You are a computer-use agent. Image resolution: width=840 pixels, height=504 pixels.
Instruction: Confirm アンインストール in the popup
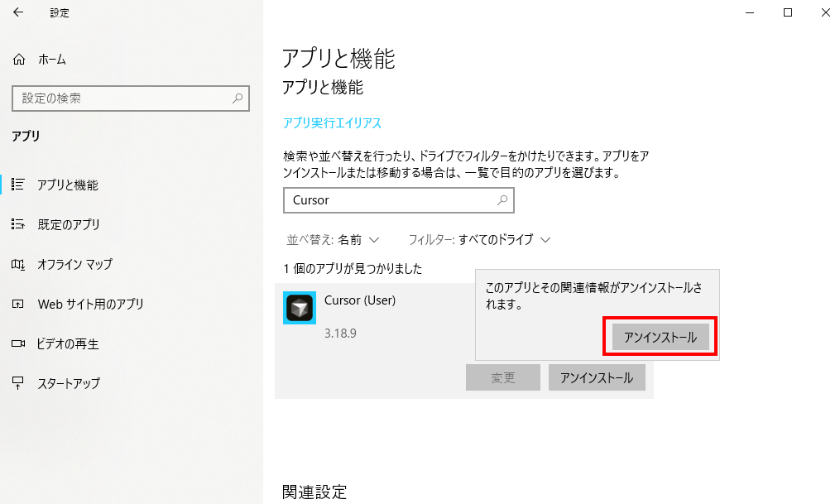660,337
